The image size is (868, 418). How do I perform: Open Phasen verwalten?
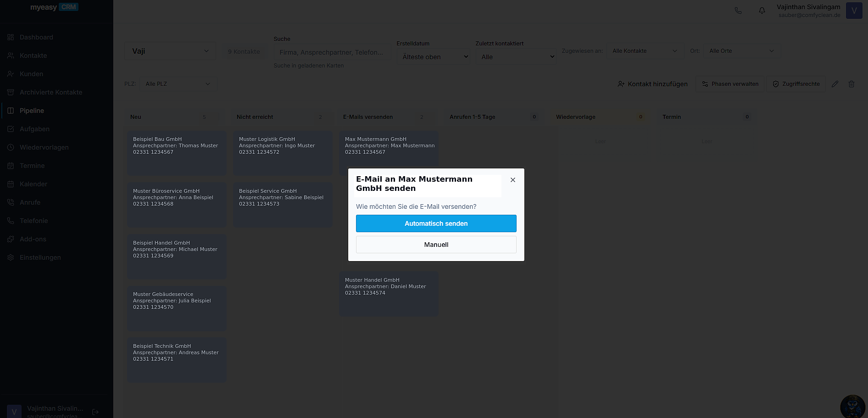tap(730, 84)
